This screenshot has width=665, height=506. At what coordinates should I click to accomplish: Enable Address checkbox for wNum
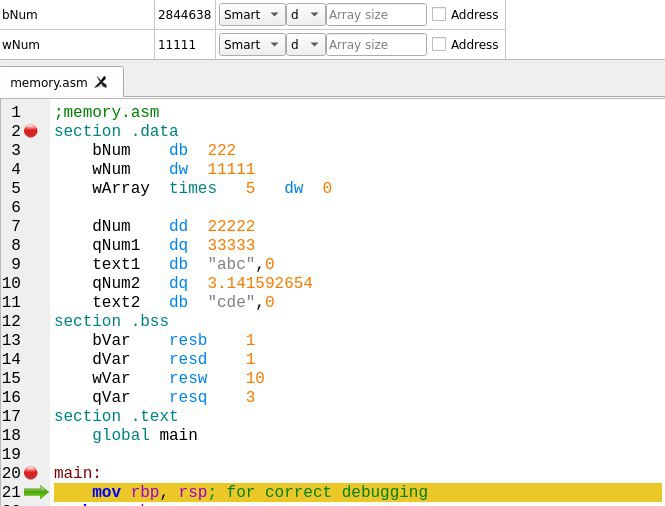pos(439,44)
